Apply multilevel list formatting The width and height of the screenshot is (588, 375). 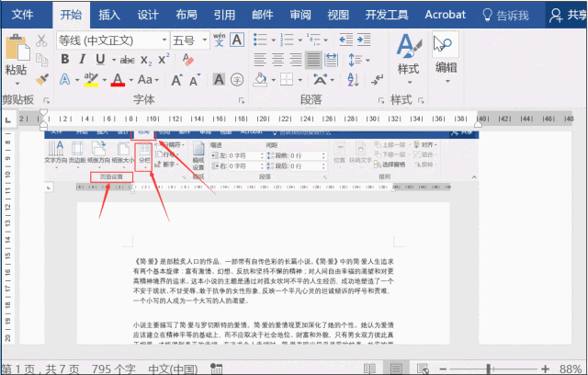[314, 40]
